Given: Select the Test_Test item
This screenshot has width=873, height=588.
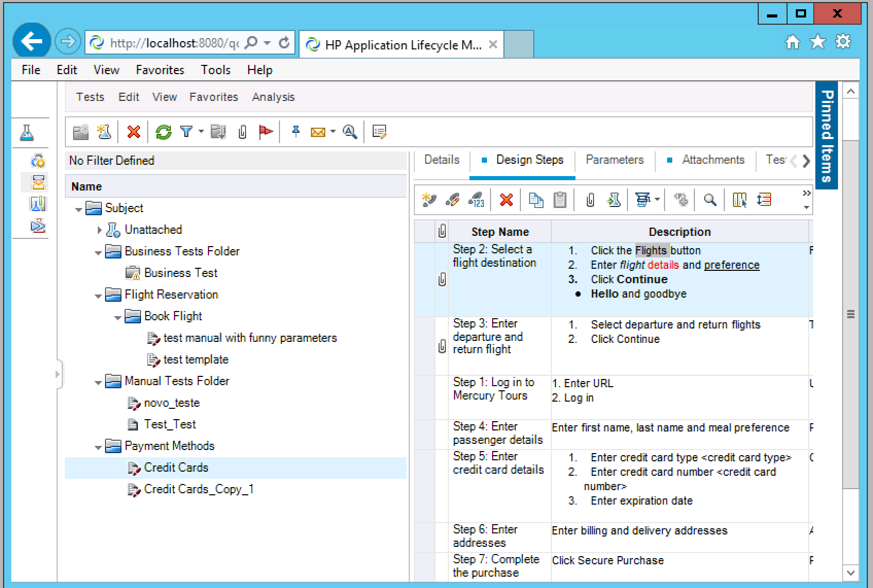Looking at the screenshot, I should click(x=170, y=424).
